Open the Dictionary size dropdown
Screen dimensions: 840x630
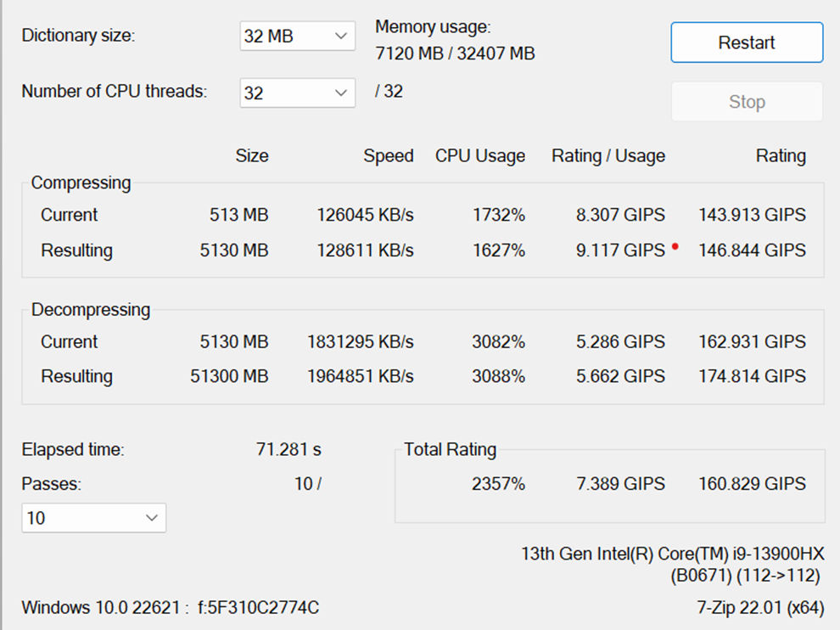[297, 37]
